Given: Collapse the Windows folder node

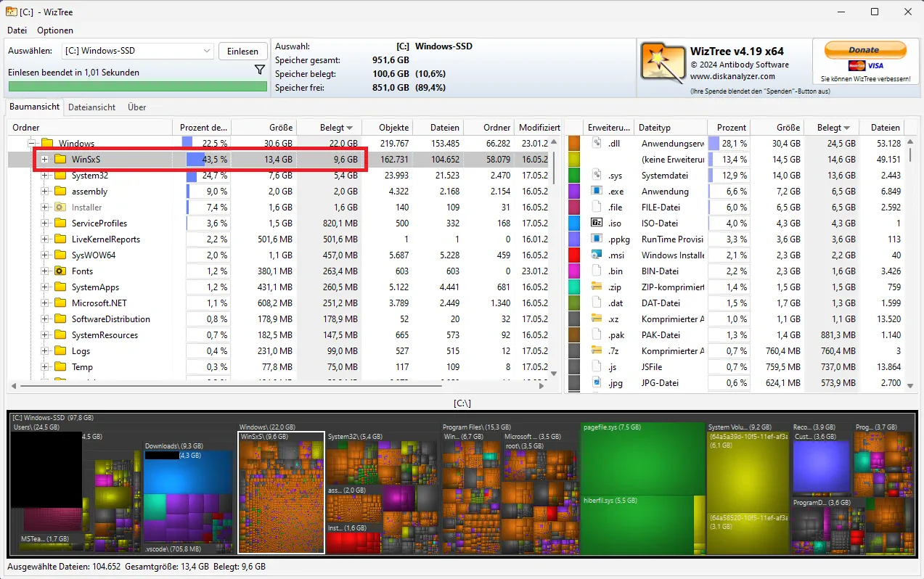Looking at the screenshot, I should (32, 144).
